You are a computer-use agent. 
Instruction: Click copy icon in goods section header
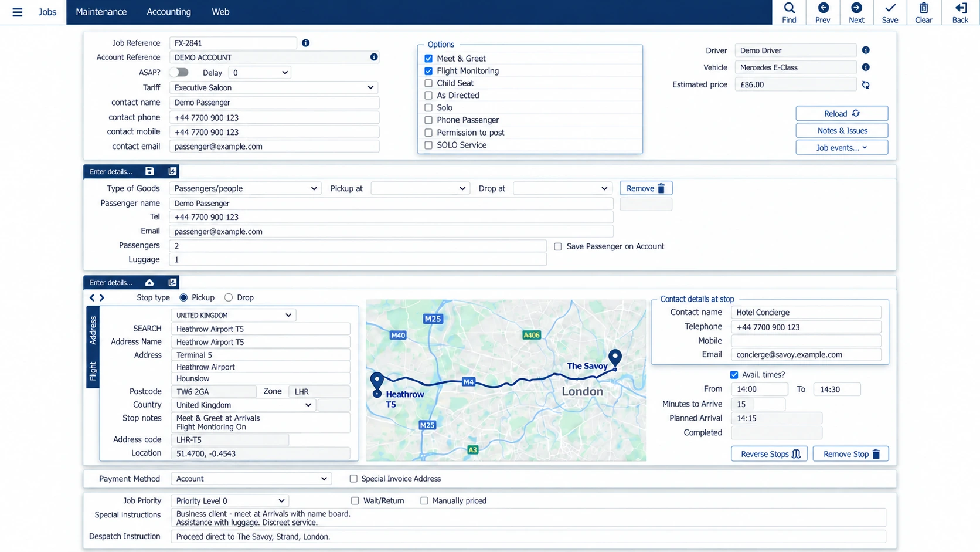coord(172,171)
